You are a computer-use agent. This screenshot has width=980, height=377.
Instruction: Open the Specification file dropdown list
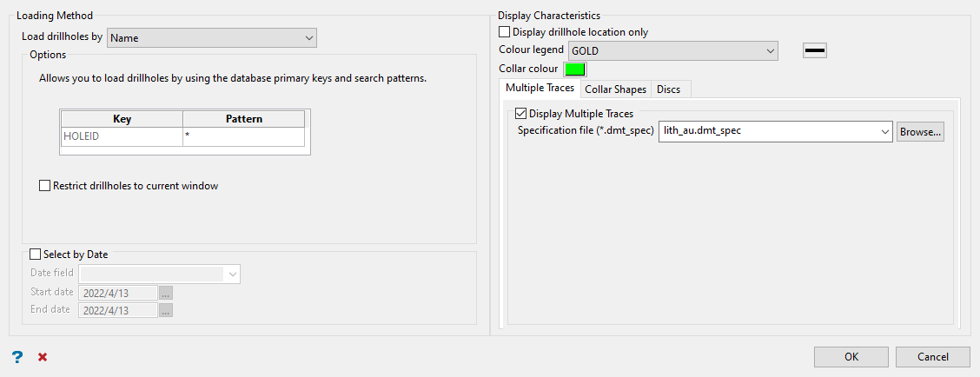point(884,131)
